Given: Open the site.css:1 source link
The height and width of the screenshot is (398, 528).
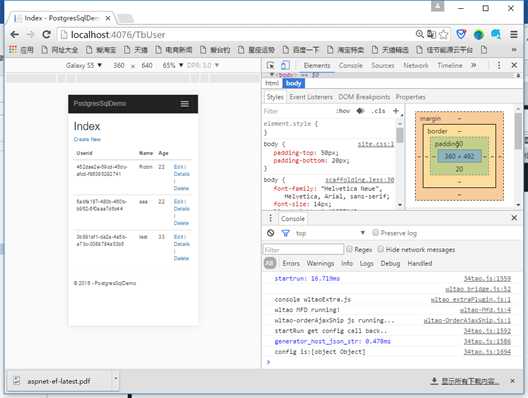Looking at the screenshot, I should click(x=375, y=144).
